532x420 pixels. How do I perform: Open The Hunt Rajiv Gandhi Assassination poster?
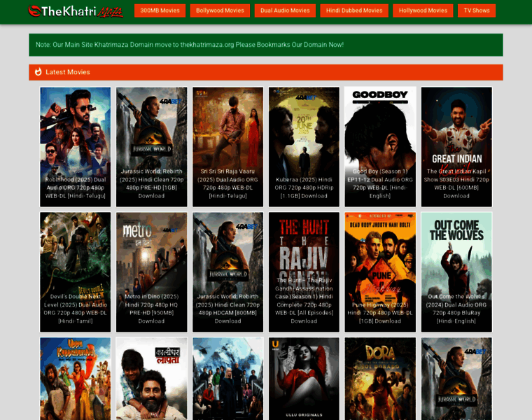coord(304,272)
